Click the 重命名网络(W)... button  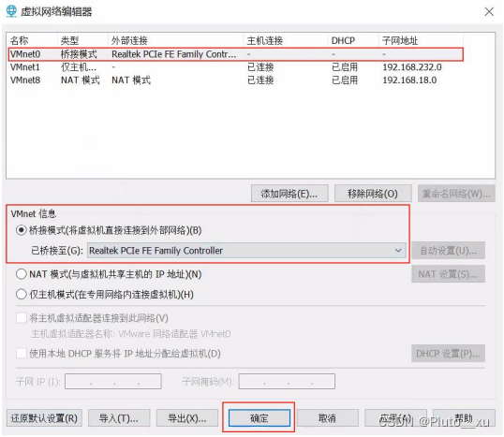click(456, 194)
